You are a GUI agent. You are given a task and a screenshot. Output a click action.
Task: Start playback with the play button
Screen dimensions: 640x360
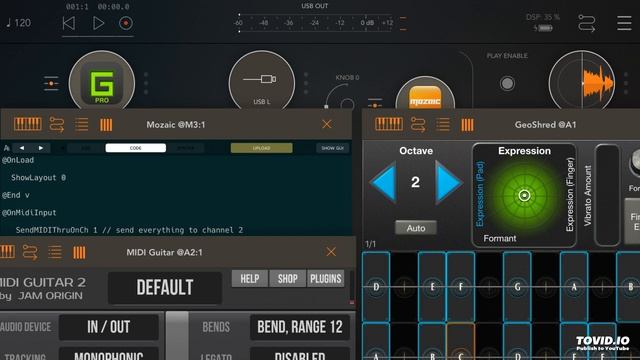pos(98,23)
